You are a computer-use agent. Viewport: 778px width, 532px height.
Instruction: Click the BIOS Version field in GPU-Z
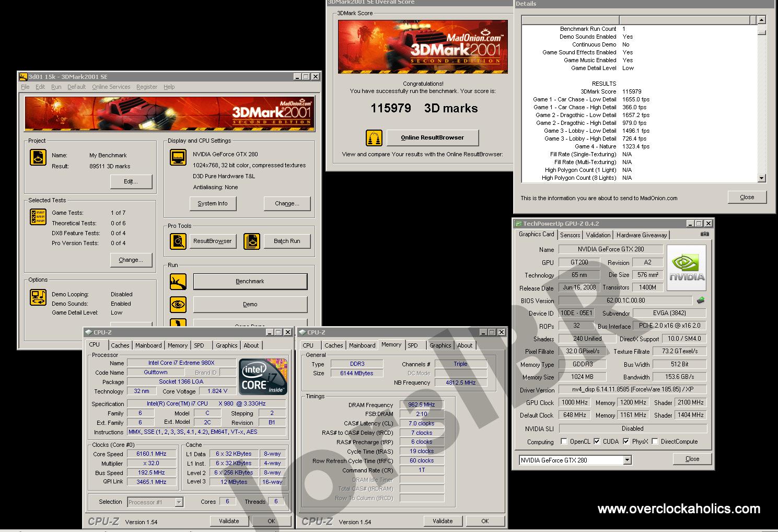coord(625,300)
